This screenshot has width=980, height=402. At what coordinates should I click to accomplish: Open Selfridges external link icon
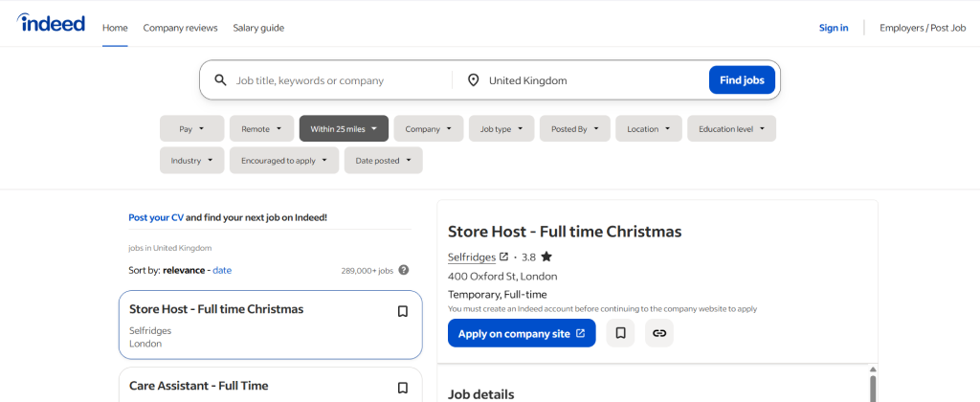(x=503, y=257)
